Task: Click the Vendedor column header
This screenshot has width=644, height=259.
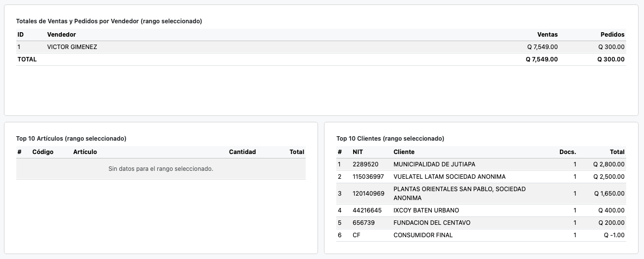Action: 61,35
